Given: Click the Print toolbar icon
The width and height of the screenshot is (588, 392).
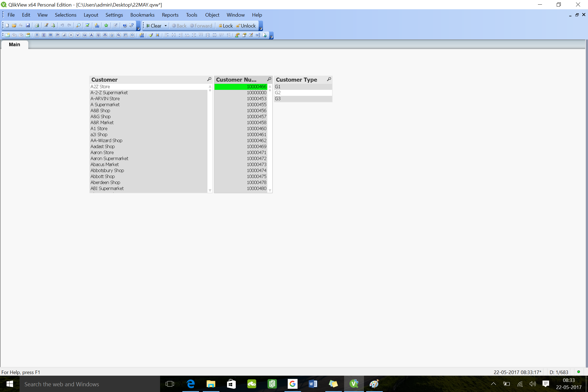Looking at the screenshot, I should [37, 26].
